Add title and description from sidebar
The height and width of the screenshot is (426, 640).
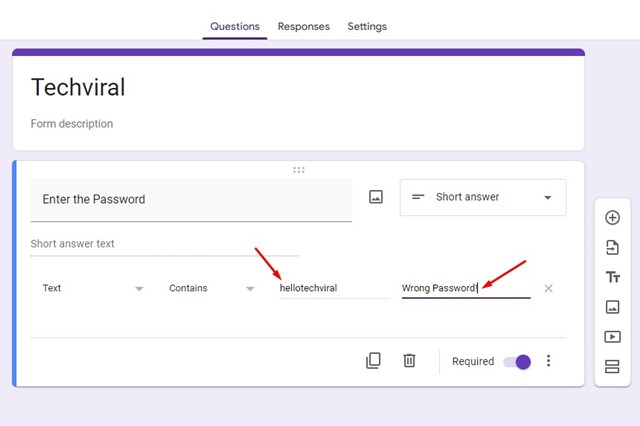click(x=612, y=277)
